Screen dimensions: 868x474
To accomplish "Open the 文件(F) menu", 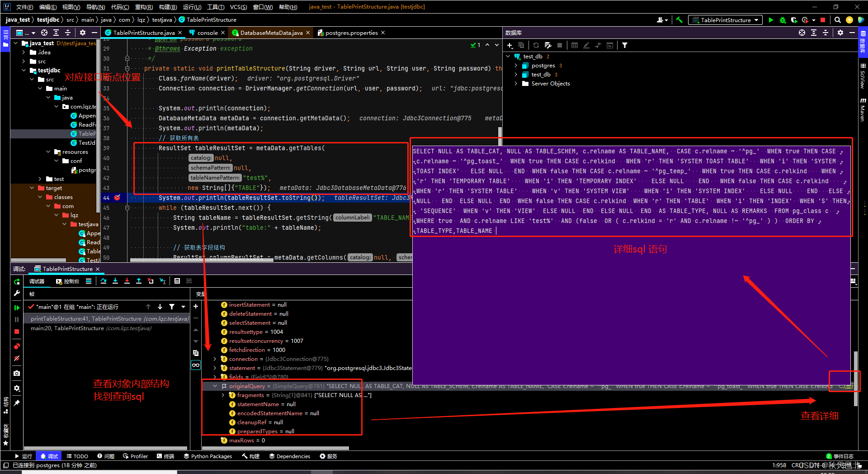I will (24, 7).
